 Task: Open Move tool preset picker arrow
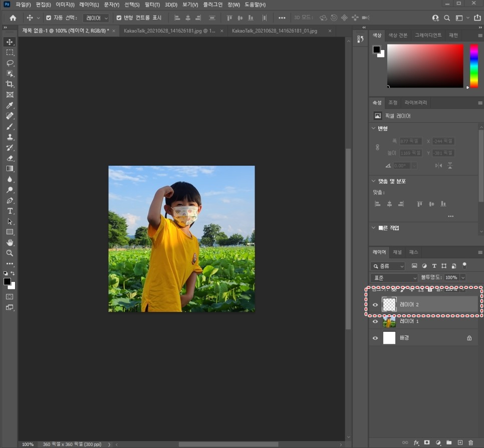pos(38,18)
